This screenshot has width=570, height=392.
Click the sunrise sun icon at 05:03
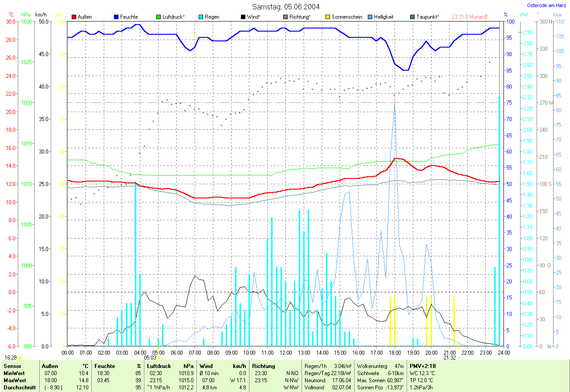tap(159, 357)
